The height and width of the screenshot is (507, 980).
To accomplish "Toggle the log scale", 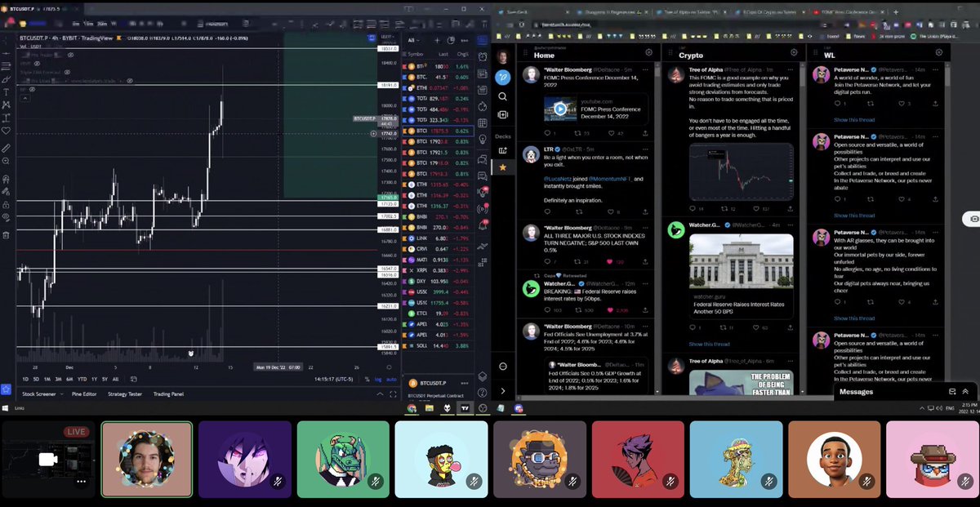I will pos(378,379).
